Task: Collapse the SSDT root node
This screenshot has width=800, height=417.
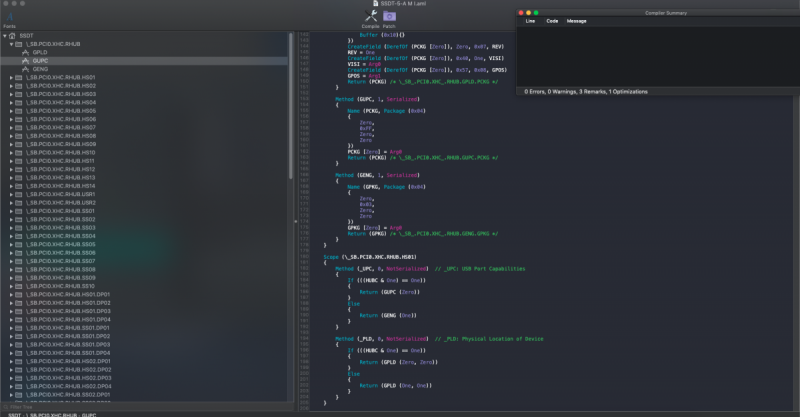Action: (5, 36)
